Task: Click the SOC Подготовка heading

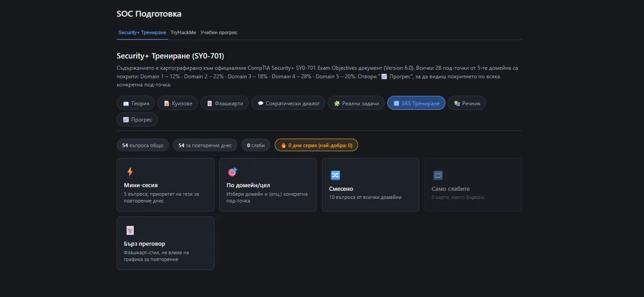Action: tap(149, 14)
